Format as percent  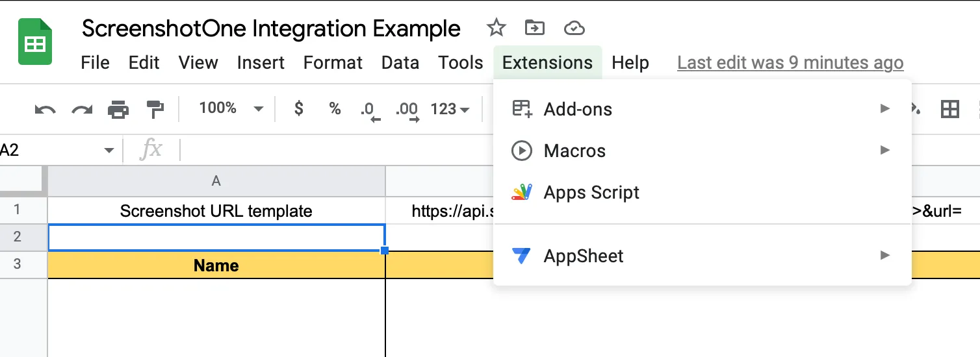(335, 108)
